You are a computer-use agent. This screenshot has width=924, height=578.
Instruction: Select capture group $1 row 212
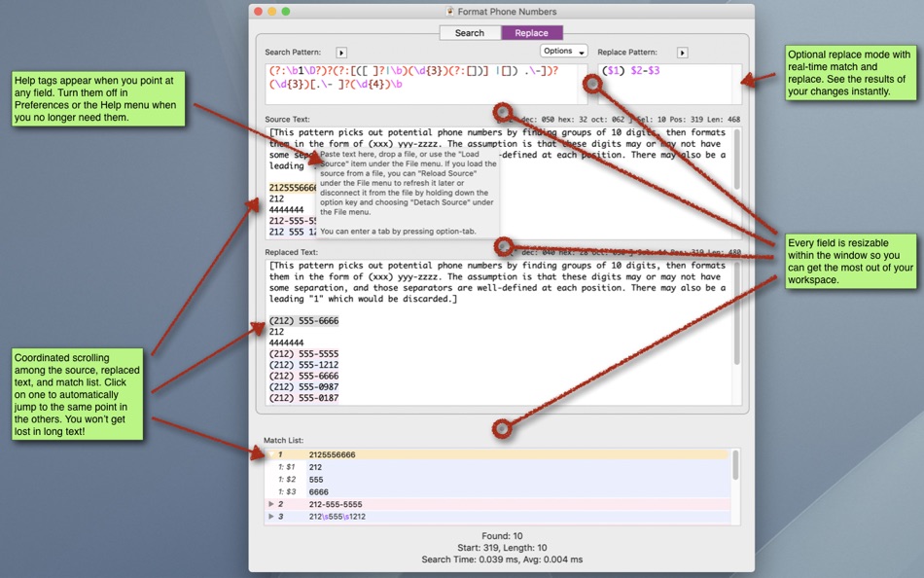(498, 467)
